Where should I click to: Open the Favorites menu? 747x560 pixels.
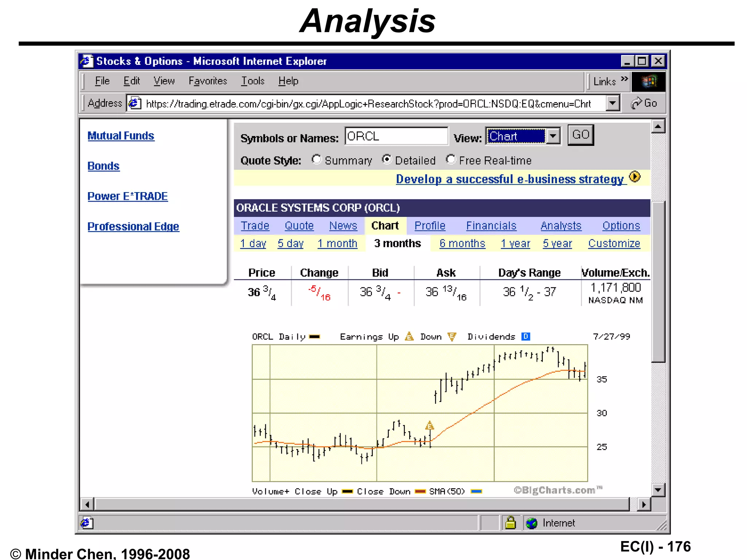[x=208, y=81]
